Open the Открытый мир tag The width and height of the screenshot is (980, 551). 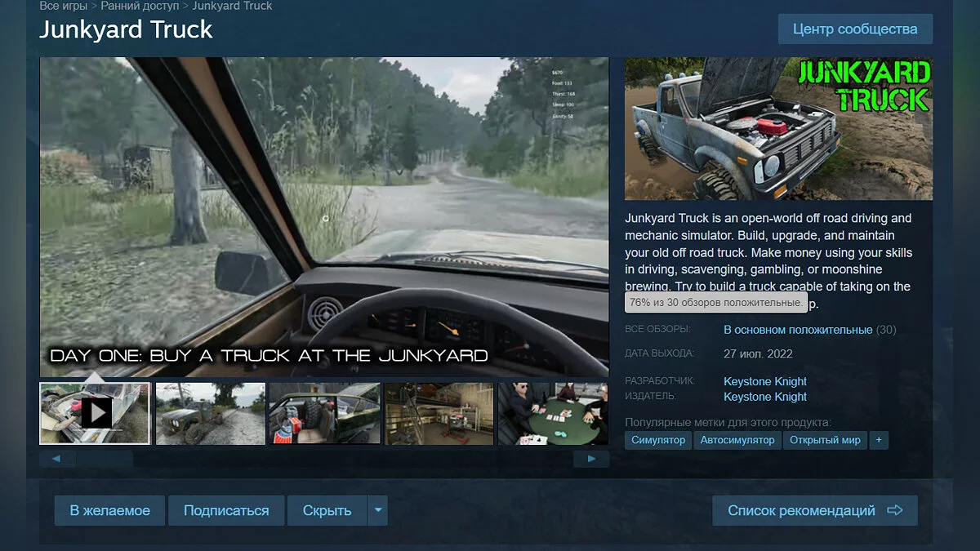coord(825,440)
